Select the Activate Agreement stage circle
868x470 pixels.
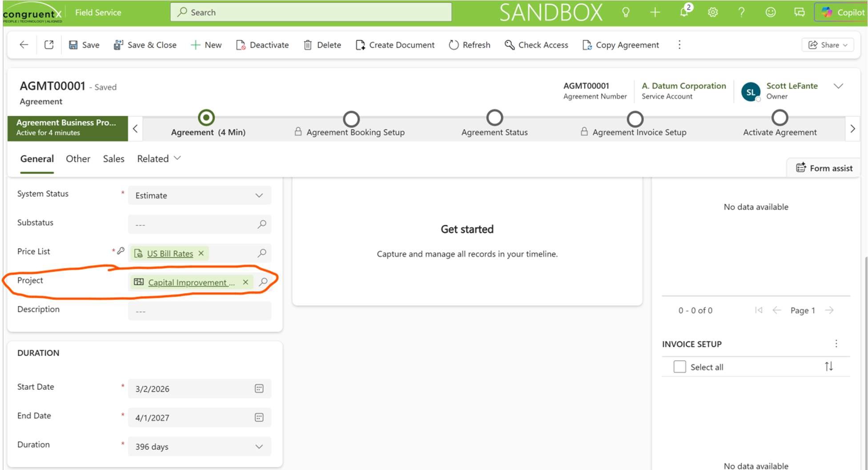(780, 118)
